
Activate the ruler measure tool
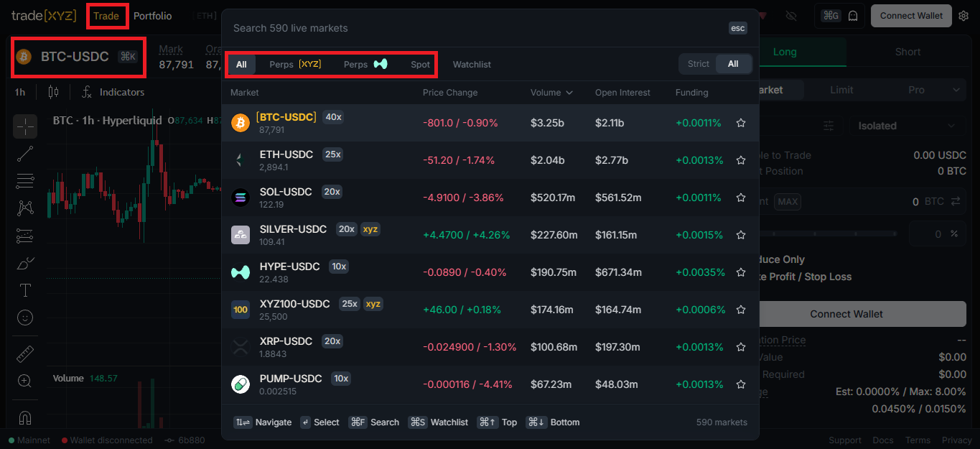[25, 354]
